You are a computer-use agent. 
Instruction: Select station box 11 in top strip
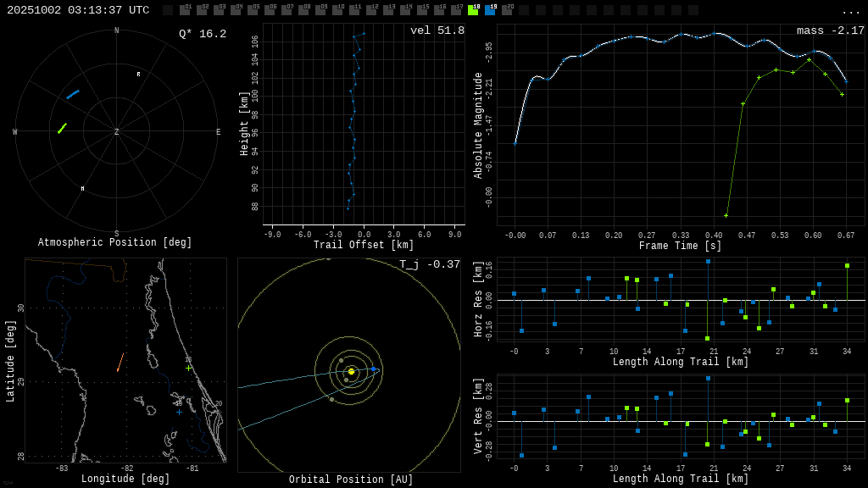coord(354,10)
